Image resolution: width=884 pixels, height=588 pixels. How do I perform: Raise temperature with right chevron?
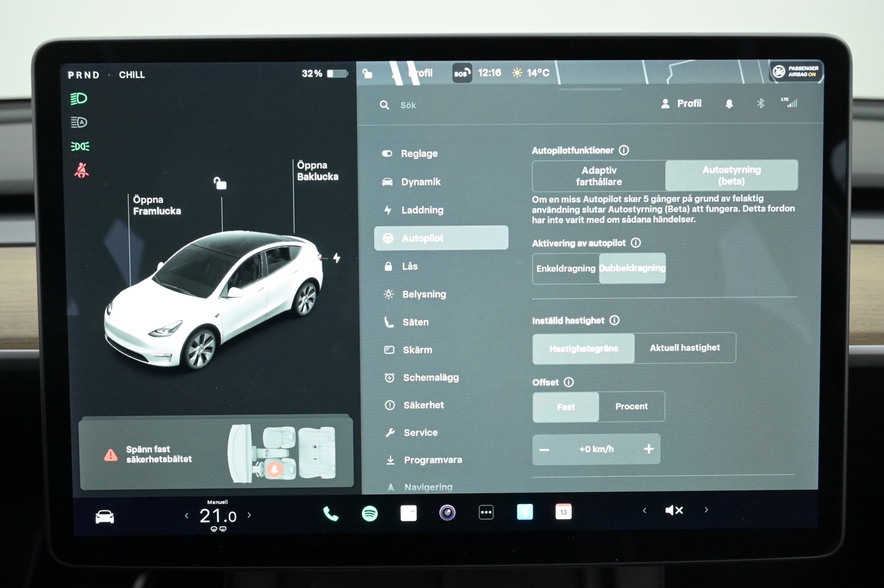[249, 515]
